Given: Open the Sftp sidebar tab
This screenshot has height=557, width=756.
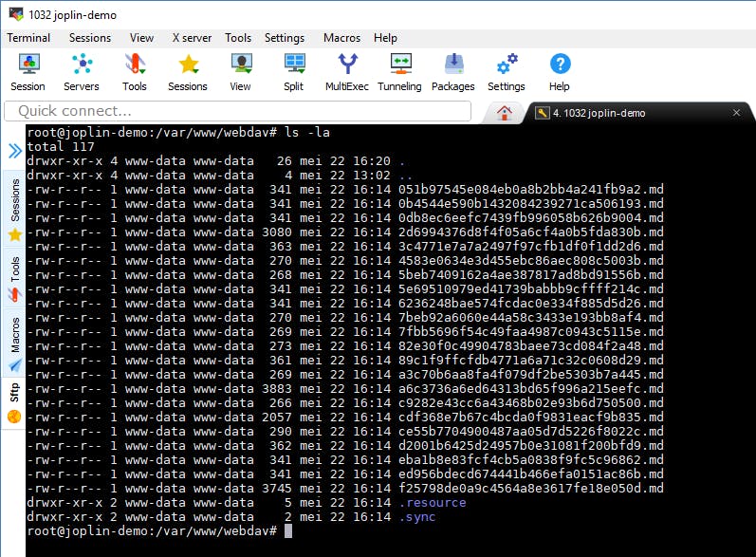Looking at the screenshot, I should pyautogui.click(x=14, y=402).
